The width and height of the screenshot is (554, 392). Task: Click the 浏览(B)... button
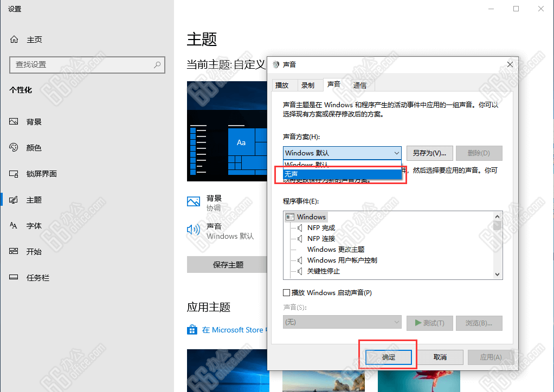479,323
